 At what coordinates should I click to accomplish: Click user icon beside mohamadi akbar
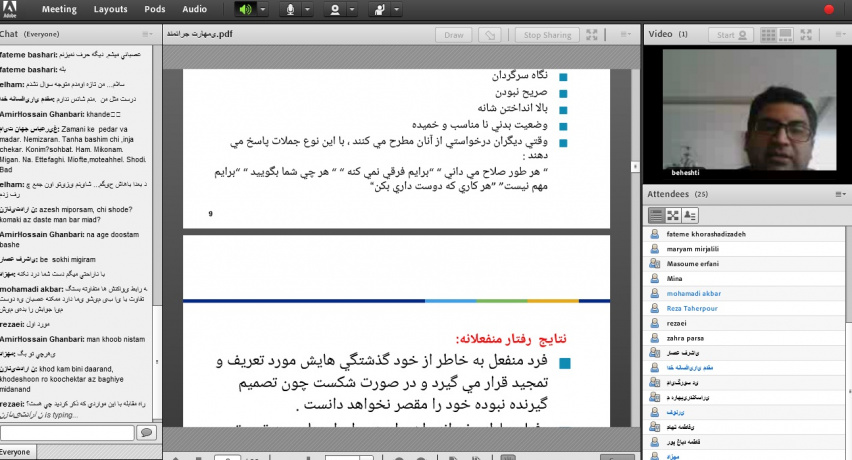pos(655,293)
